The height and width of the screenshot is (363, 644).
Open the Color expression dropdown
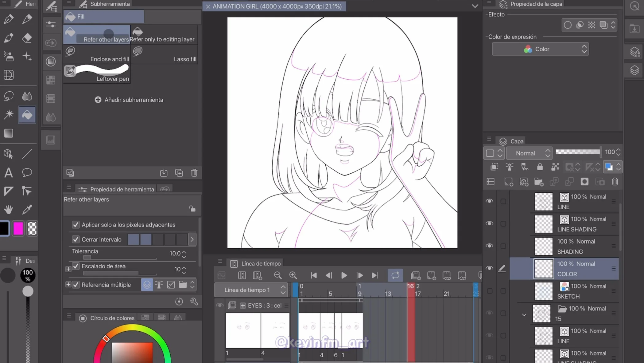[540, 49]
